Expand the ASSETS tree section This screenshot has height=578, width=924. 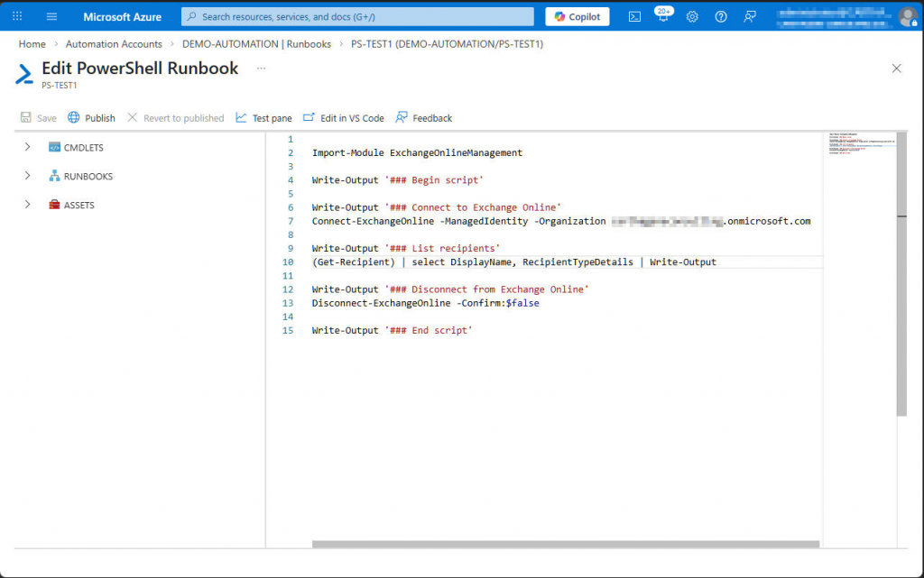coord(27,205)
